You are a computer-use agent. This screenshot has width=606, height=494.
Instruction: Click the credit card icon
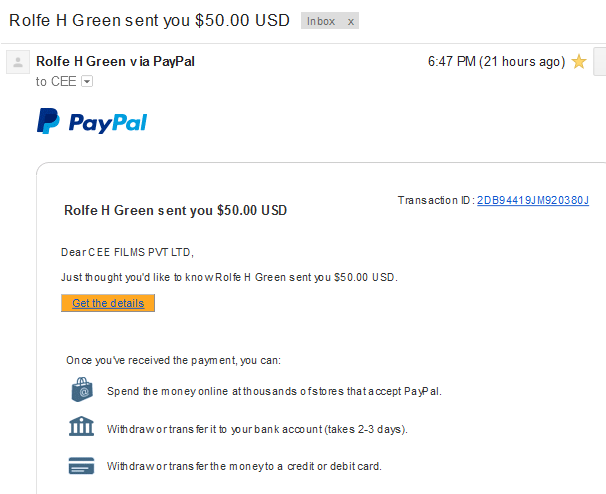pos(81,465)
